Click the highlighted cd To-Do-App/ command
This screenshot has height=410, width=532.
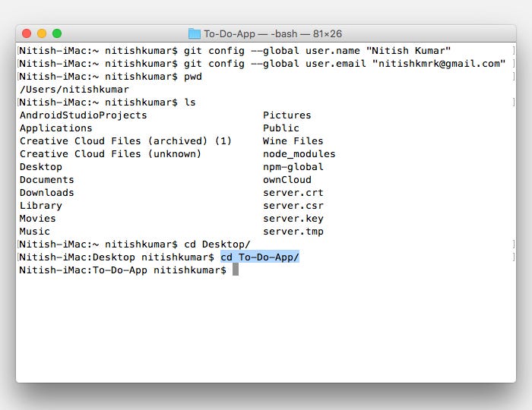(x=260, y=257)
